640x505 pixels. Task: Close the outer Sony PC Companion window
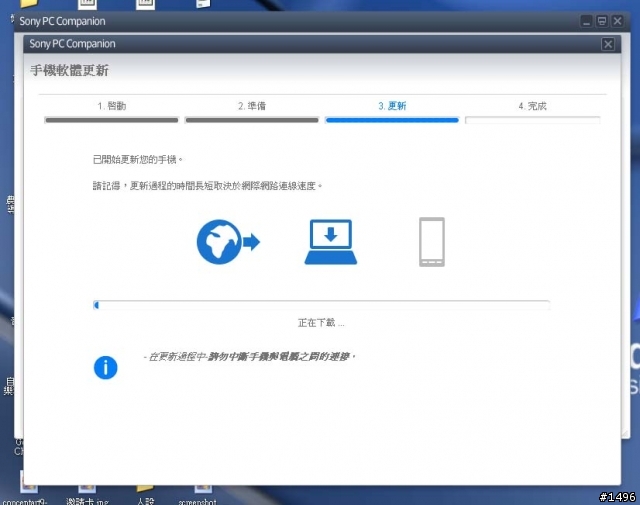point(618,21)
